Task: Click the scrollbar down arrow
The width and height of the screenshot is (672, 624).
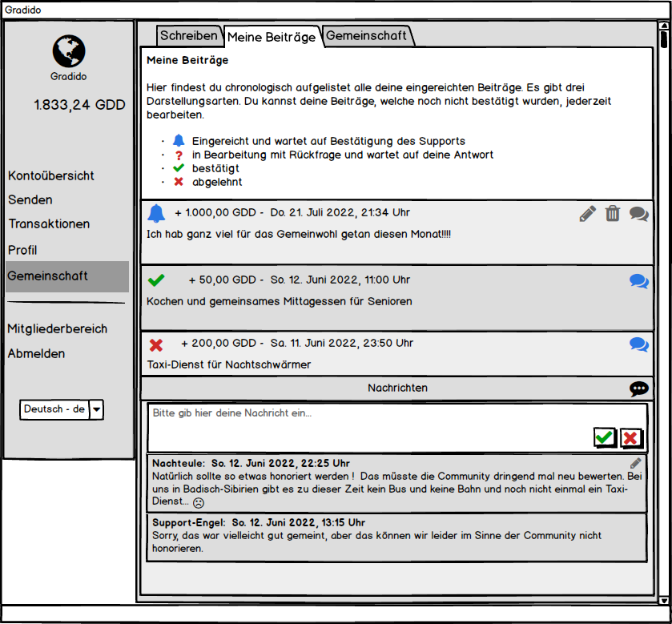Action: pos(663,600)
